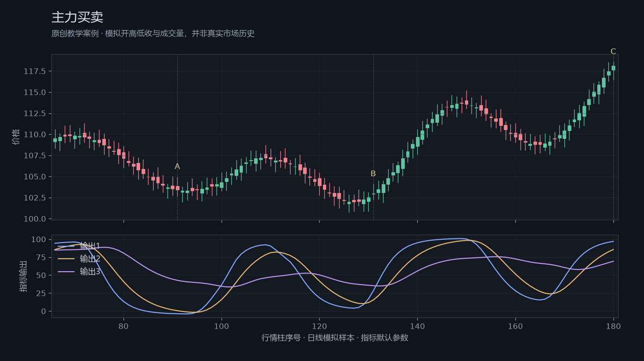The image size is (644, 361).
Task: Click indicator tick label 25
Action: pos(41,293)
